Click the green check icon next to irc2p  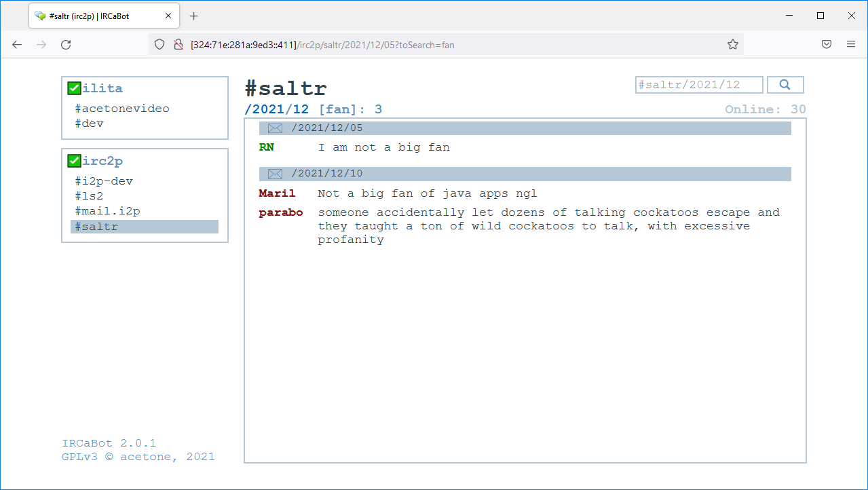[74, 161]
